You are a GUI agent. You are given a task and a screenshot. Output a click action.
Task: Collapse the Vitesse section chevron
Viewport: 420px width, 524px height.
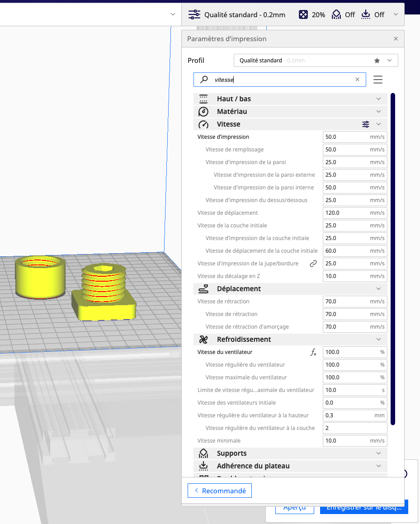(378, 124)
